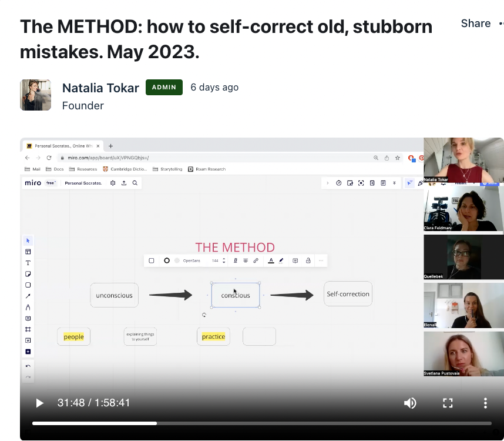Open Miro more apps plus button
This screenshot has height=441, width=504.
click(x=28, y=352)
